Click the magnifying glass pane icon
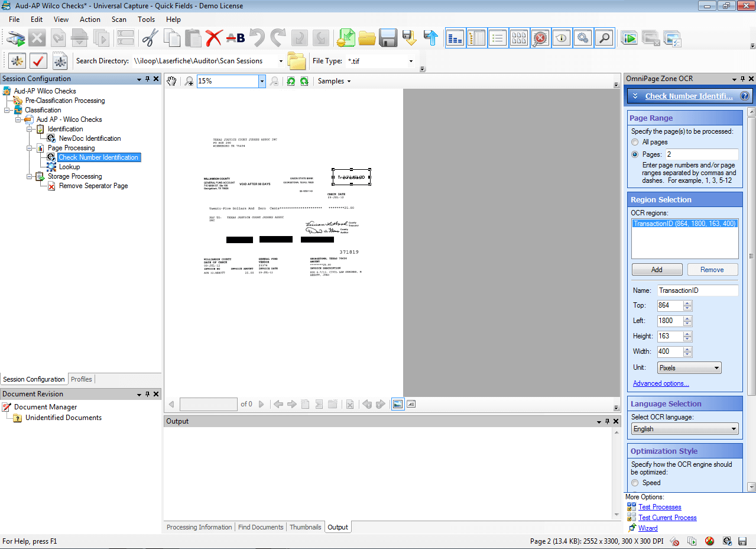The image size is (756, 549). (604, 38)
